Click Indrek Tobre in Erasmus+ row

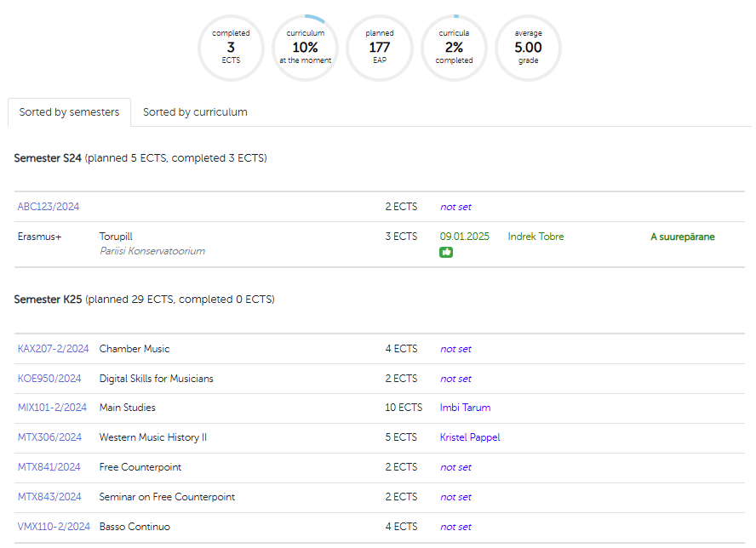(x=535, y=237)
